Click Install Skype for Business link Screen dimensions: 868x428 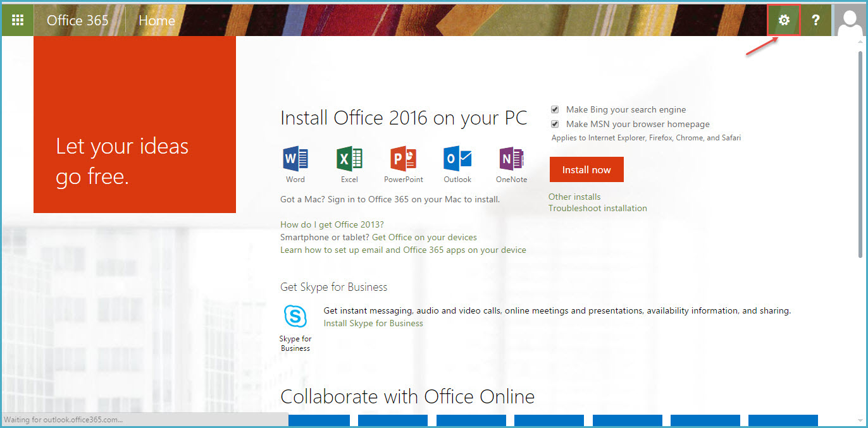[373, 323]
